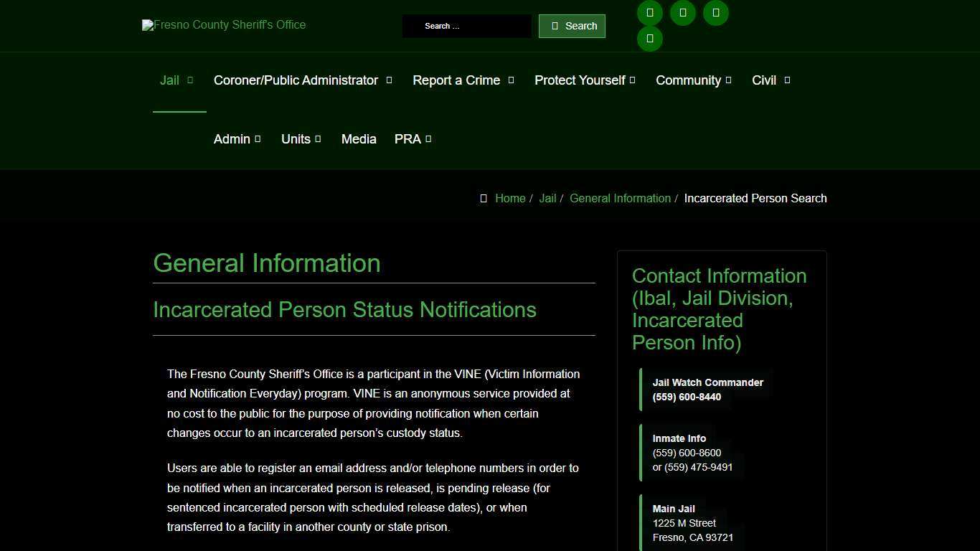Click the first social media icon top right
This screenshot has width=980, height=551.
coord(649,12)
